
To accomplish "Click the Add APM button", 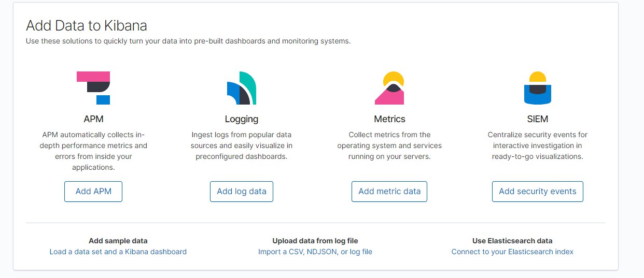I will [x=93, y=192].
